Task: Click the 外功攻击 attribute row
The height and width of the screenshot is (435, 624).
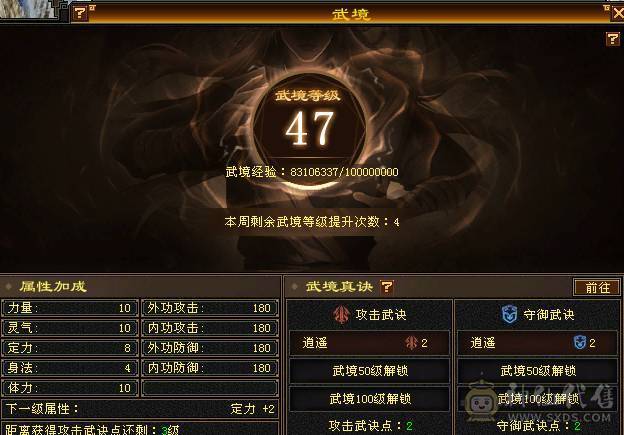Action: (210, 308)
